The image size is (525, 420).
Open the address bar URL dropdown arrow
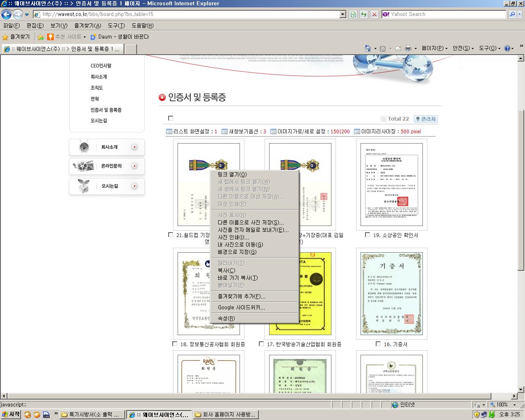point(343,14)
